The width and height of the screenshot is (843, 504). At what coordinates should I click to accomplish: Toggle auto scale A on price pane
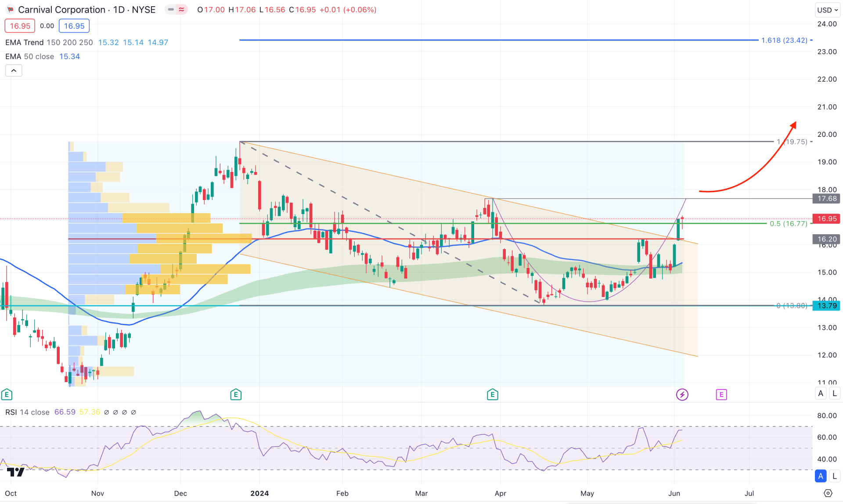(x=821, y=393)
